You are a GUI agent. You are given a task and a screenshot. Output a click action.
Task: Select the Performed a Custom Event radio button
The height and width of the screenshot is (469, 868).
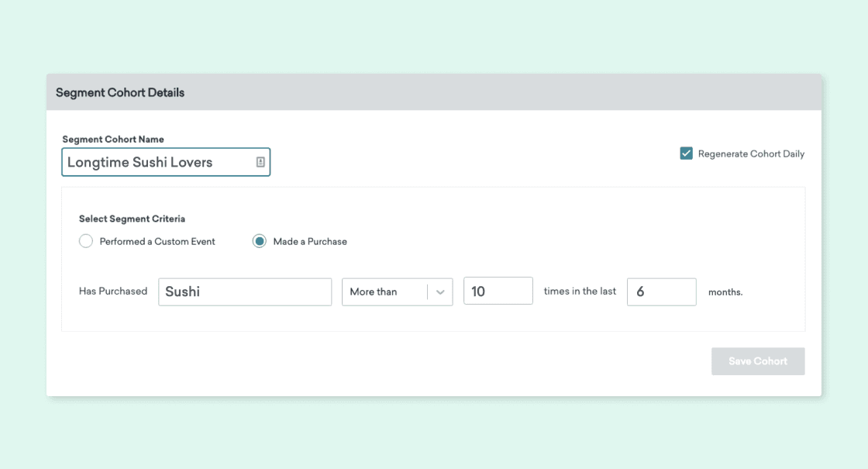click(86, 241)
